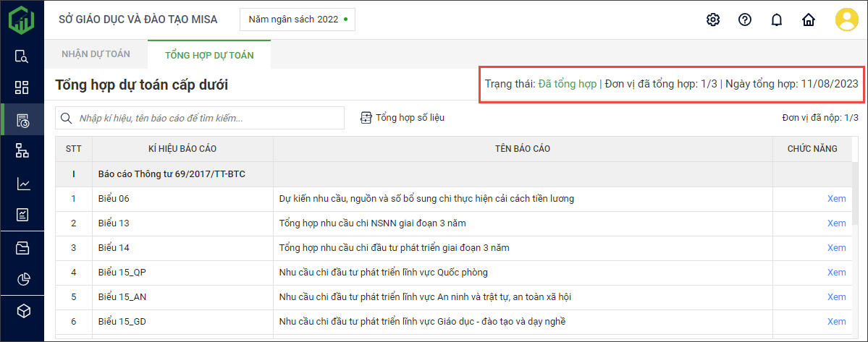
Task: Select the TỔNG HỢP DỰ TOÁN tab
Action: coord(209,55)
